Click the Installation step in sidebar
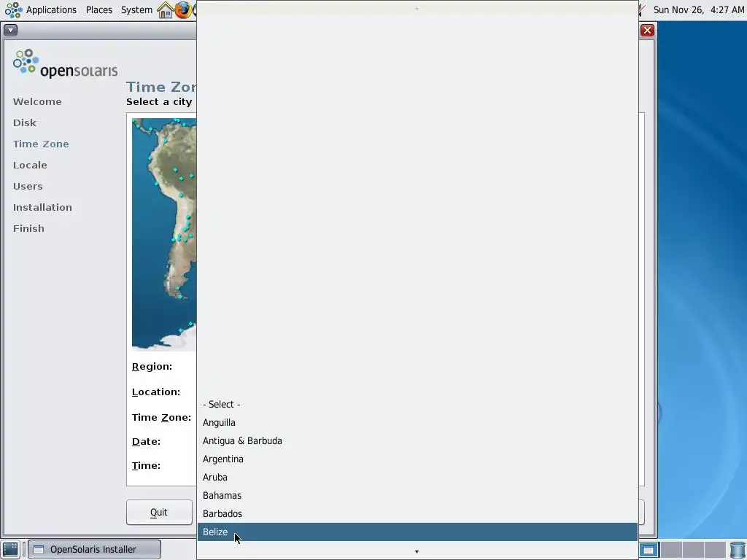The height and width of the screenshot is (560, 747). tap(42, 208)
